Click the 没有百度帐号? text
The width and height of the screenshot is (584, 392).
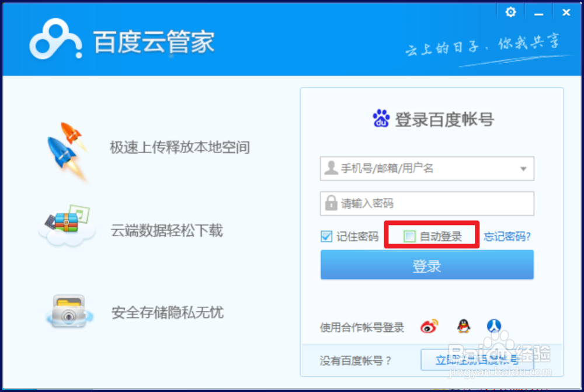point(355,360)
